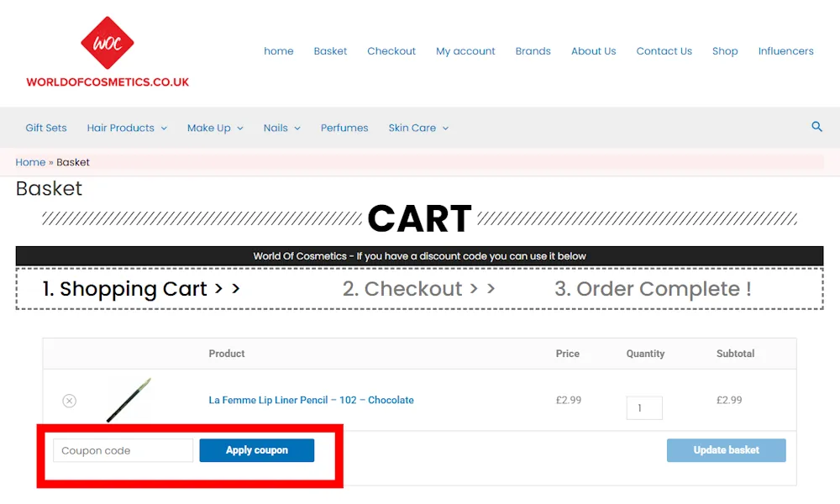Click the WOC red diamond logo
Image resolution: width=840 pixels, height=504 pixels.
click(x=108, y=43)
